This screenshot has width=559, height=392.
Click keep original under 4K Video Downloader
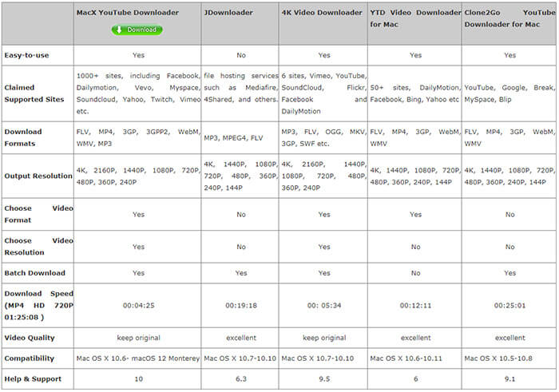tap(324, 338)
